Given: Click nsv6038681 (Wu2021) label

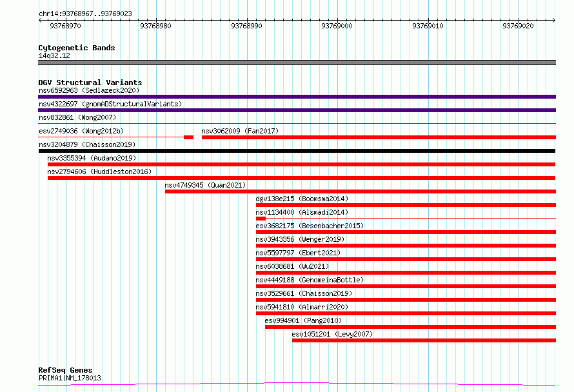Looking at the screenshot, I should click(292, 266).
